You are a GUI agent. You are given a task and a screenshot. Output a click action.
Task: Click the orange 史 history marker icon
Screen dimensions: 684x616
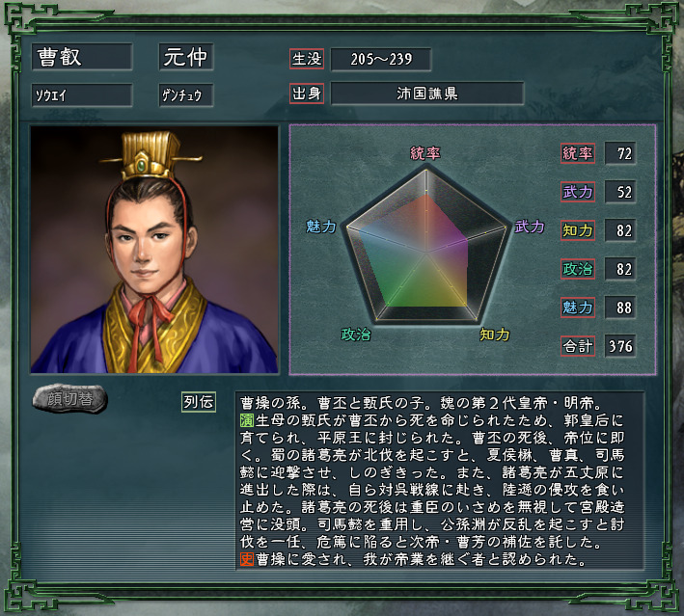coord(247,559)
